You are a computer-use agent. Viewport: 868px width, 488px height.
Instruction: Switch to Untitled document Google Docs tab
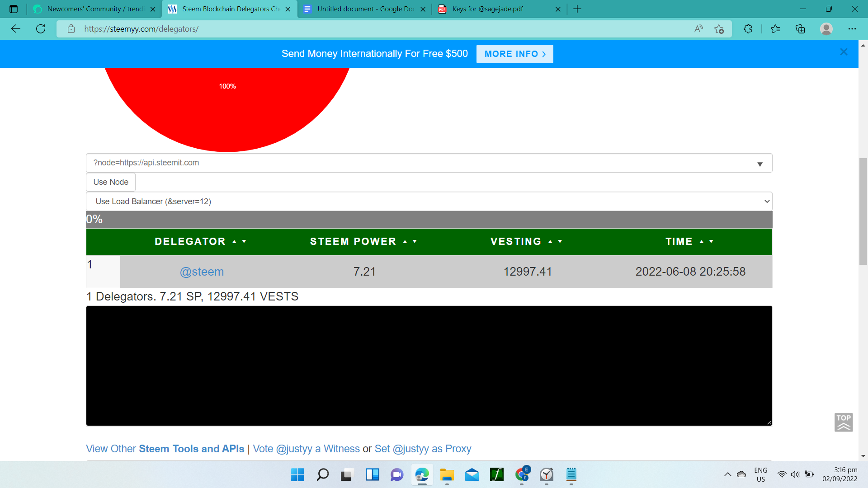click(364, 9)
